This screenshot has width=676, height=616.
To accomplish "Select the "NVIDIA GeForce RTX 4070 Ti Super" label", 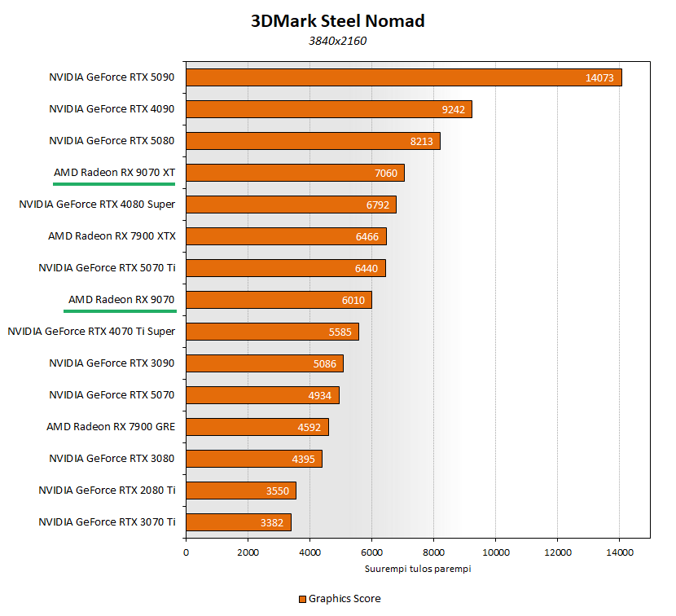I will (x=91, y=332).
